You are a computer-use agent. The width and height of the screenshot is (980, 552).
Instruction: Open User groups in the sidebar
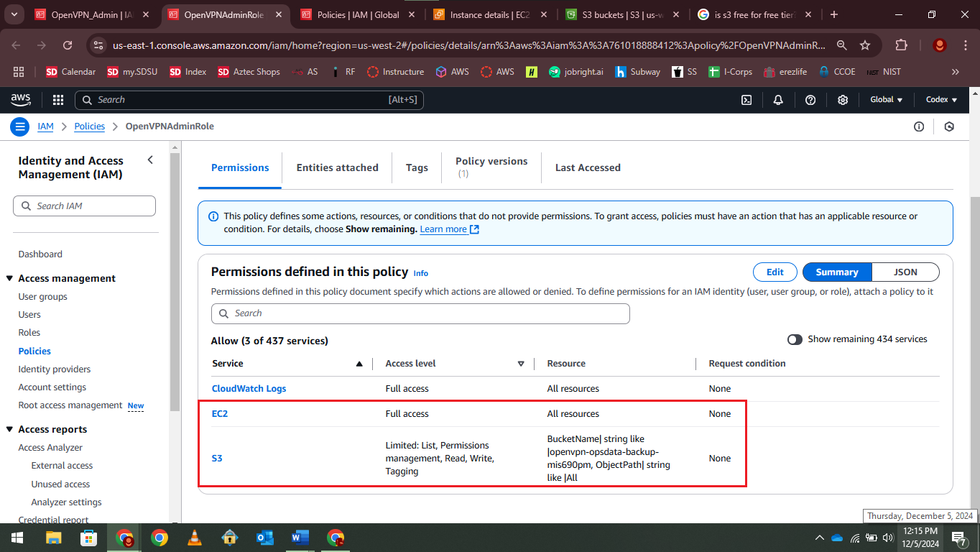[43, 297]
